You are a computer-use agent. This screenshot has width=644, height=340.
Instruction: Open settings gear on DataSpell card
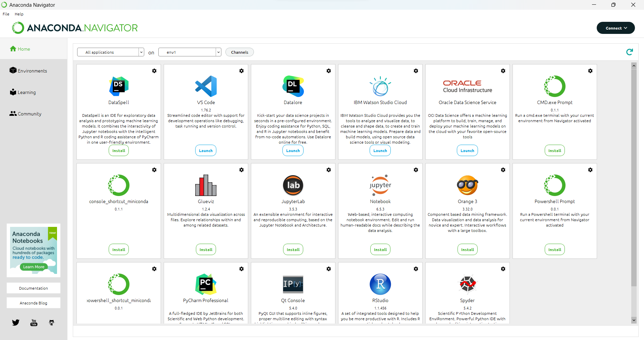point(154,71)
